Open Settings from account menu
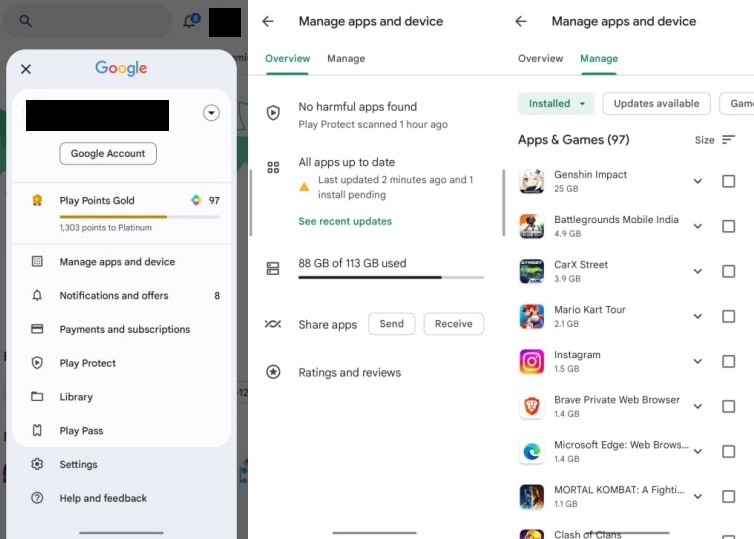The width and height of the screenshot is (754, 539). [121, 464]
